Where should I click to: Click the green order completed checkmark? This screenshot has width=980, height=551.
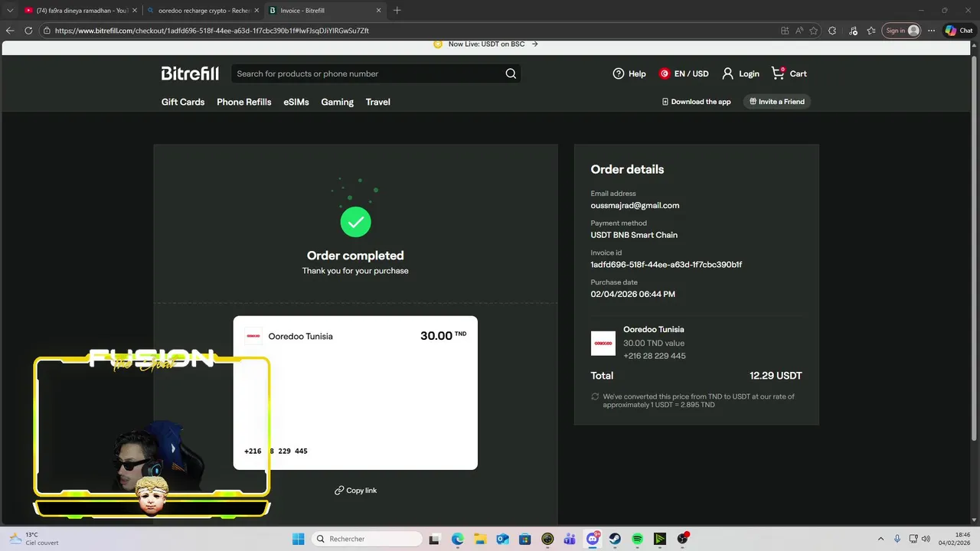pyautogui.click(x=355, y=222)
